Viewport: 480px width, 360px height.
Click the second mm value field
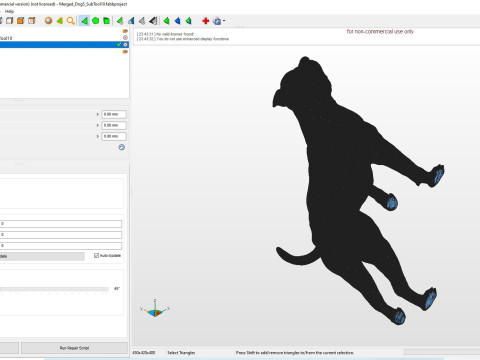click(x=114, y=125)
